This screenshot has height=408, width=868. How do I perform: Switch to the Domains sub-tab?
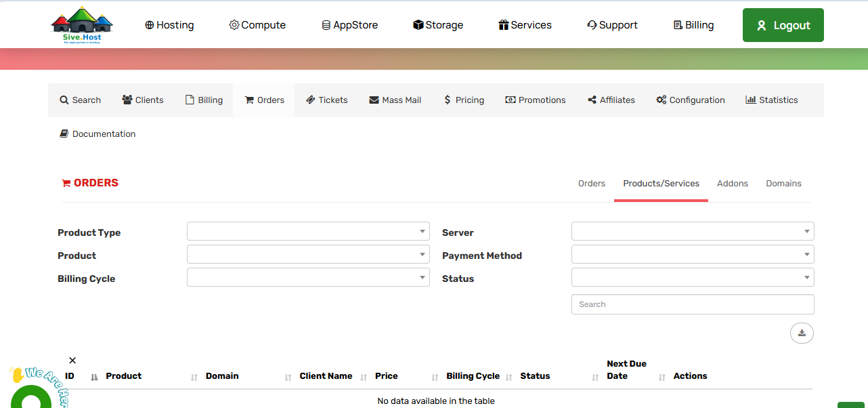[x=783, y=184]
